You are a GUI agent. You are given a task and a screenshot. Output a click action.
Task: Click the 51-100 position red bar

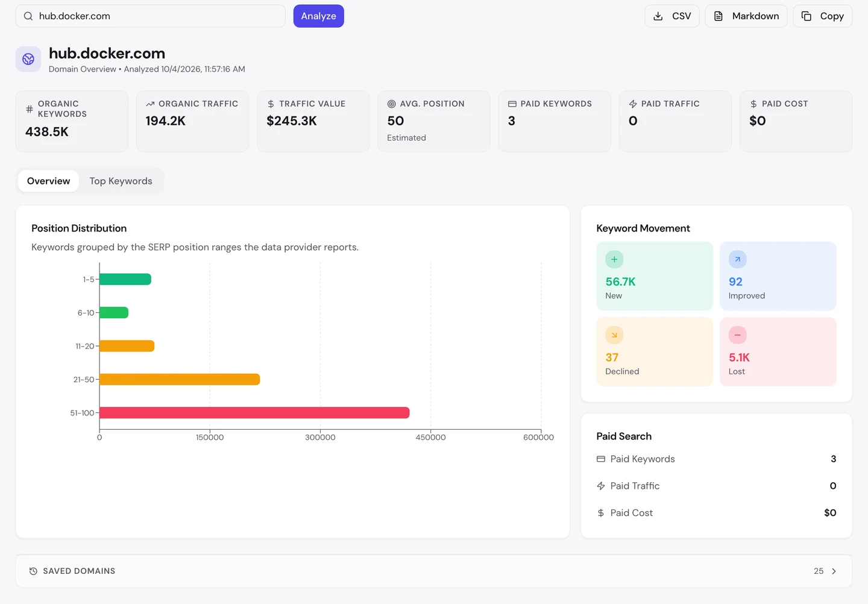click(x=254, y=413)
